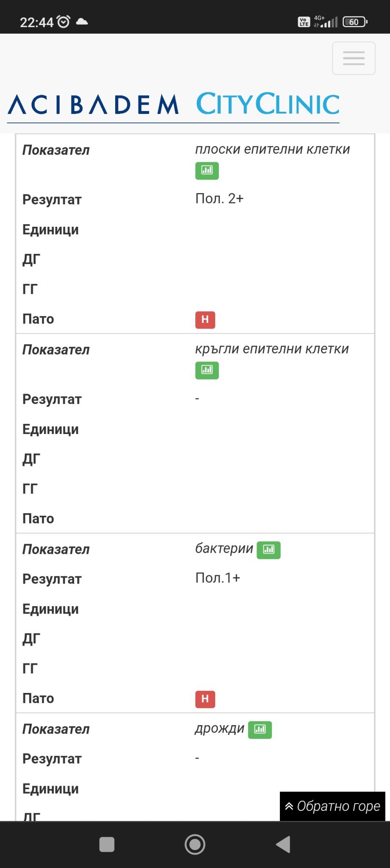Screen dimensions: 390x868
Task: Open chart for кръгли епителни клетки
Action: pos(207,370)
